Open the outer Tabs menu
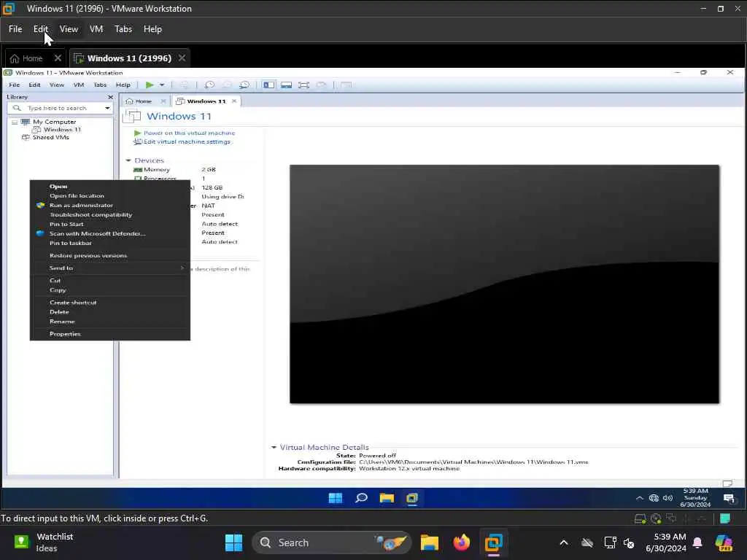The width and height of the screenshot is (747, 560). click(123, 29)
